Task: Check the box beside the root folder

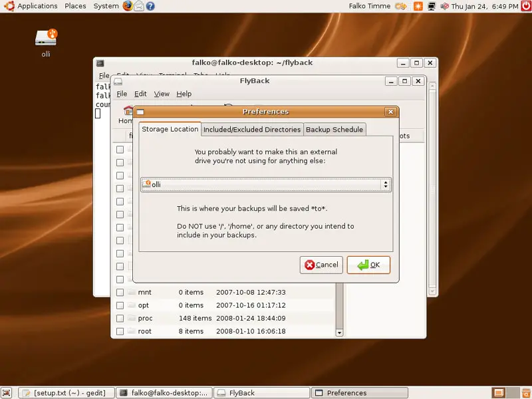Action: (120, 331)
